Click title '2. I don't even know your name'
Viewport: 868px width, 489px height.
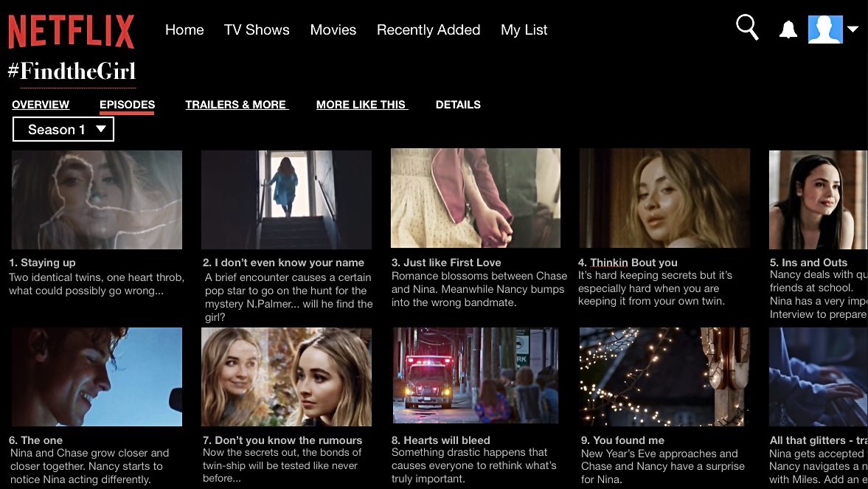pos(283,263)
